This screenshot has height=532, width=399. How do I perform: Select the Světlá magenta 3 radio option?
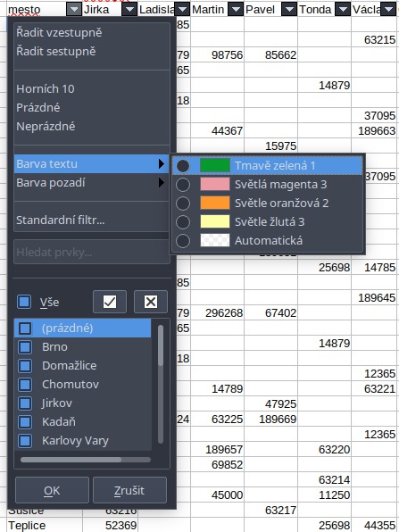(183, 185)
